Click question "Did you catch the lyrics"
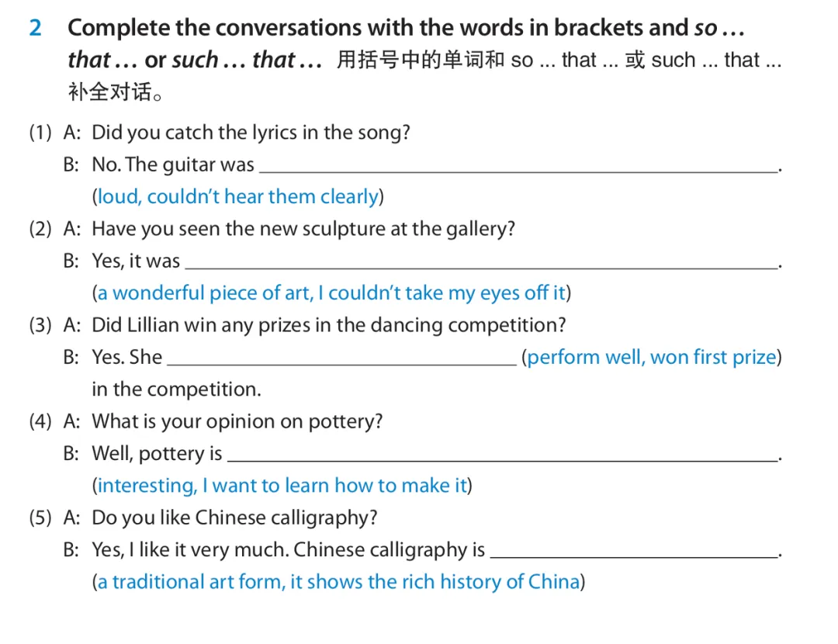The width and height of the screenshot is (838, 644). click(251, 133)
